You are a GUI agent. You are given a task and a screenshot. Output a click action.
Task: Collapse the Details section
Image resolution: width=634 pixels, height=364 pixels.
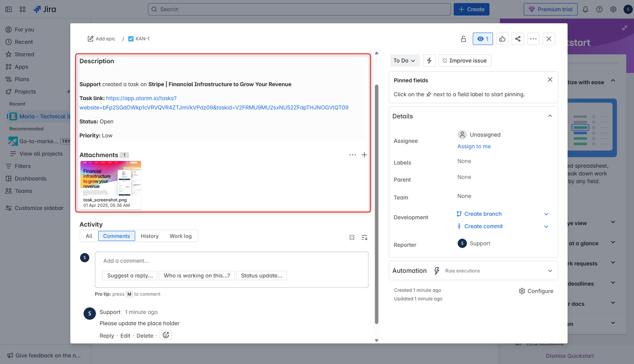pos(550,116)
